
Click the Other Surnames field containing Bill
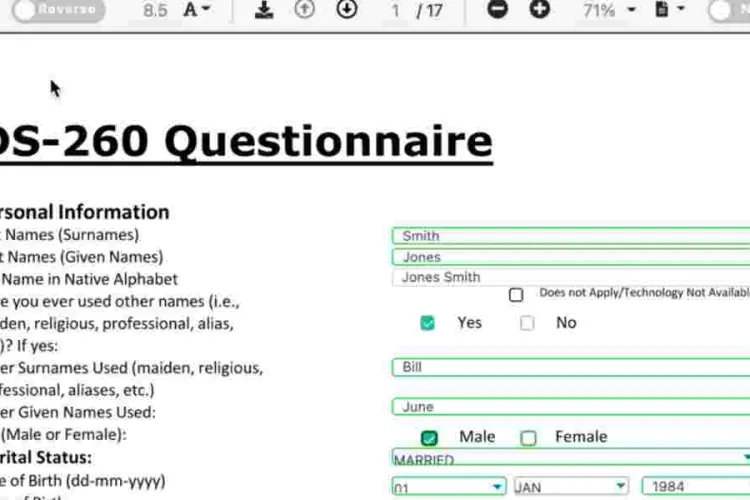(x=571, y=367)
